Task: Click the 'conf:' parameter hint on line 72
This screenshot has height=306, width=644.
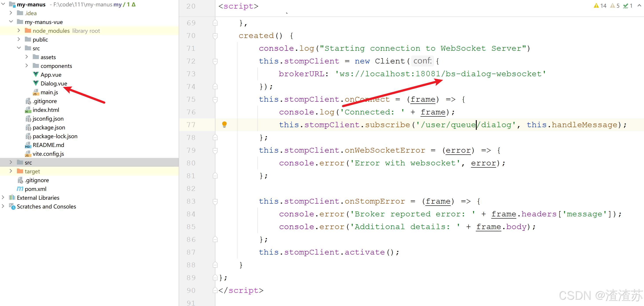Action: [422, 61]
